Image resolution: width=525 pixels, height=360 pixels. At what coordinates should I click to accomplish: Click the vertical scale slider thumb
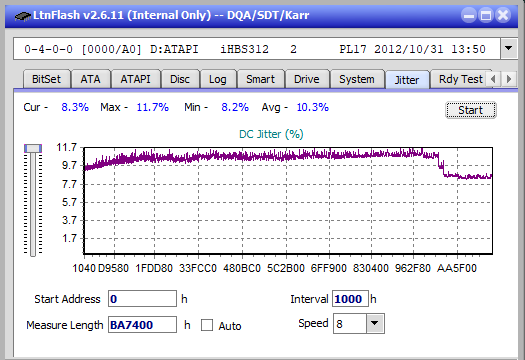33,148
